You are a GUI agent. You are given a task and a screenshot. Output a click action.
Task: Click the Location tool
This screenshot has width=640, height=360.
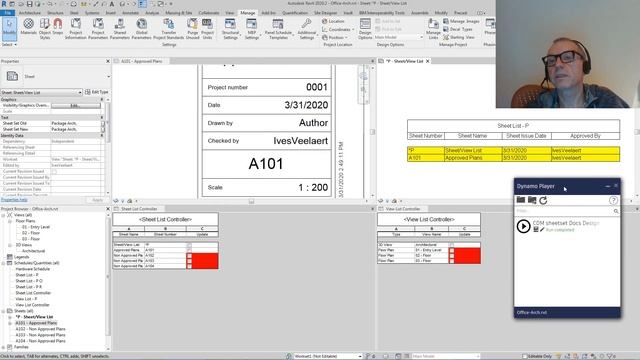(333, 21)
